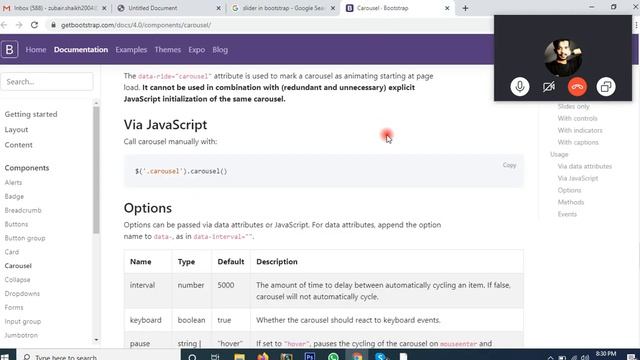Collapse the Components section in sidebar
Viewport: 640px width, 360px height.
click(x=27, y=168)
